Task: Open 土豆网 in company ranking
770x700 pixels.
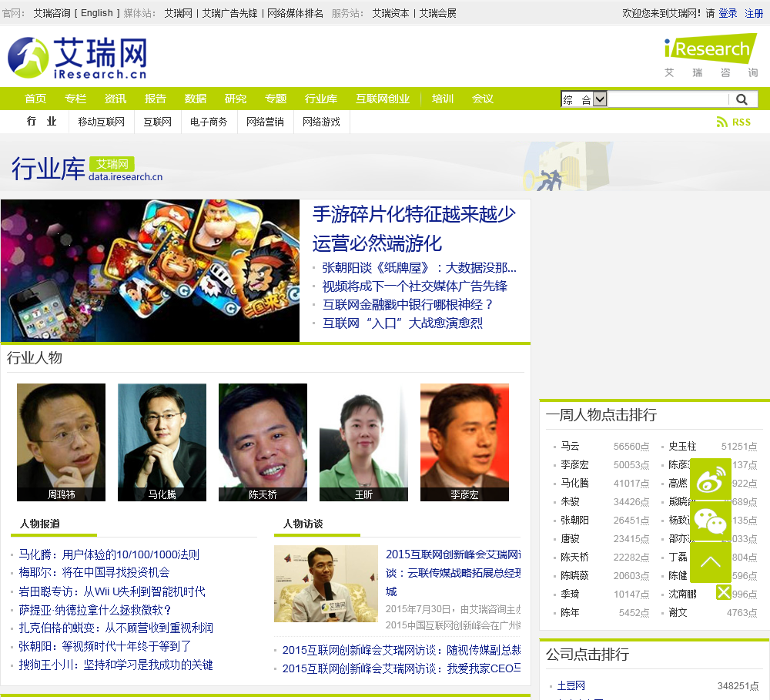Action: pos(571,685)
